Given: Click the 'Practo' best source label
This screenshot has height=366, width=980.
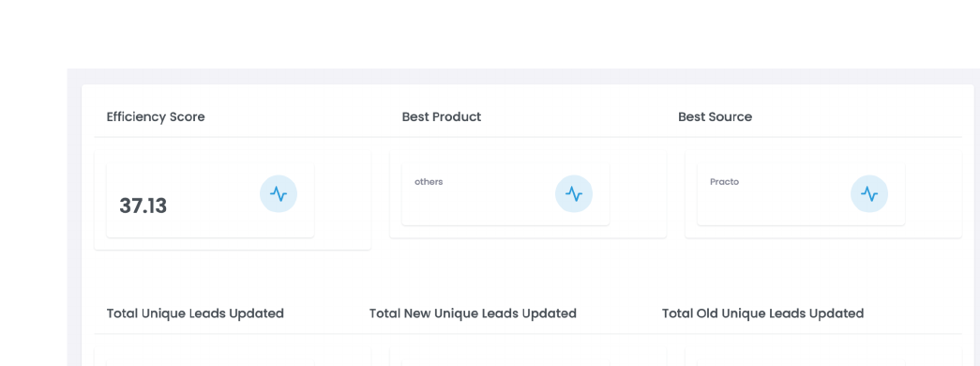Looking at the screenshot, I should coord(724,182).
